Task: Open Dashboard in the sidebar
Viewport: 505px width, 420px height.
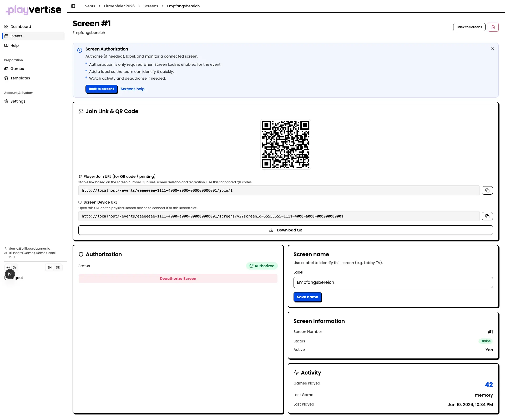Action: click(x=33, y=27)
